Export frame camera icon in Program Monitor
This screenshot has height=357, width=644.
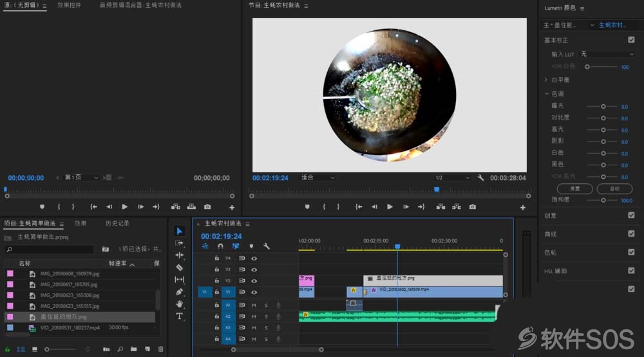[473, 207]
